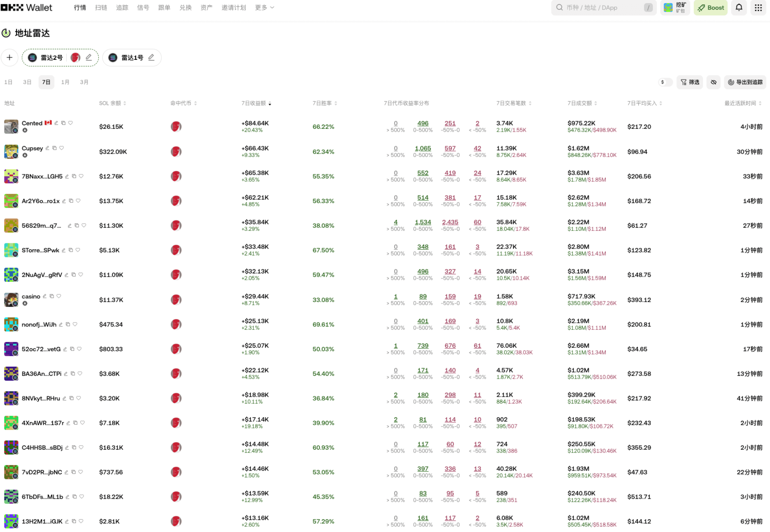Go to the 追踪 nav item
This screenshot has height=532, width=770.
tap(122, 8)
